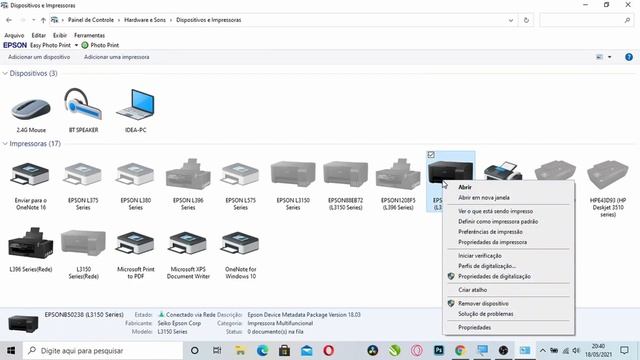Open recent locations dropdown near Back arrows
The image size is (640, 360).
[33, 20]
